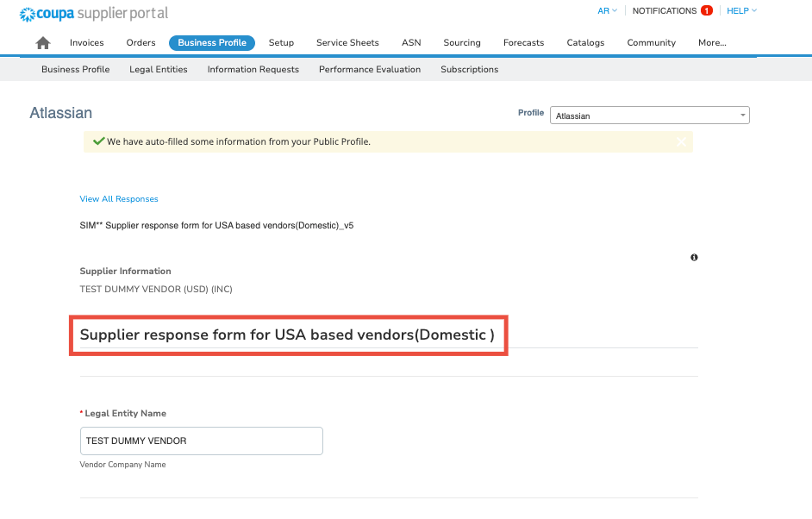Image resolution: width=812 pixels, height=519 pixels.
Task: Open the Orders tab
Action: pos(141,43)
